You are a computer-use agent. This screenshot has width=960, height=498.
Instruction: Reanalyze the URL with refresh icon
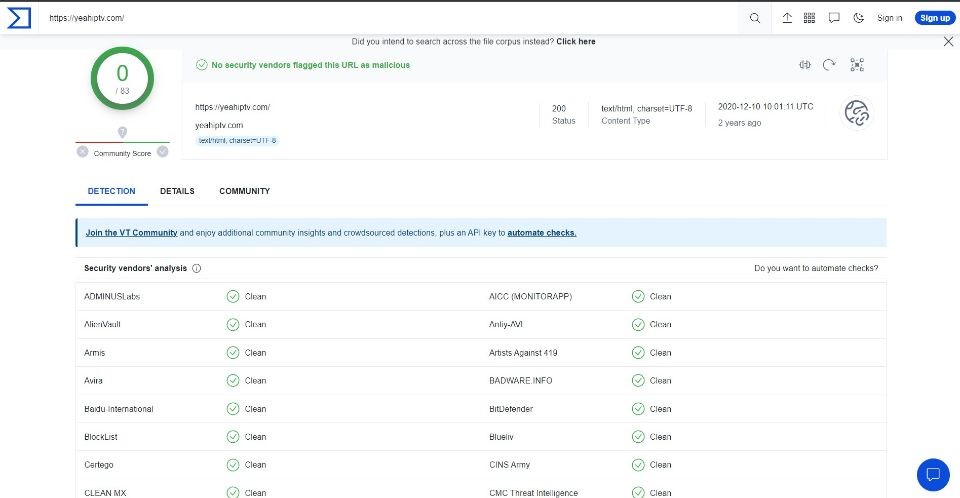click(x=829, y=64)
